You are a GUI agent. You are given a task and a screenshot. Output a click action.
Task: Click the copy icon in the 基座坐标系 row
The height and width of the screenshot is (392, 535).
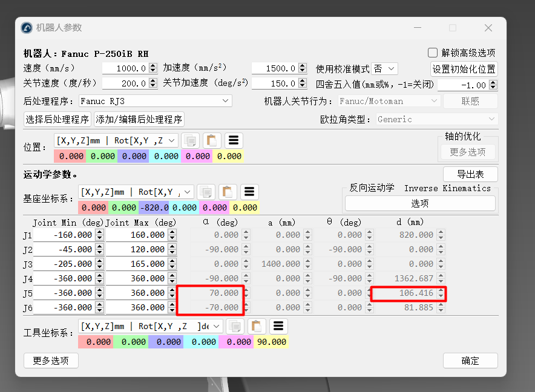click(x=206, y=192)
